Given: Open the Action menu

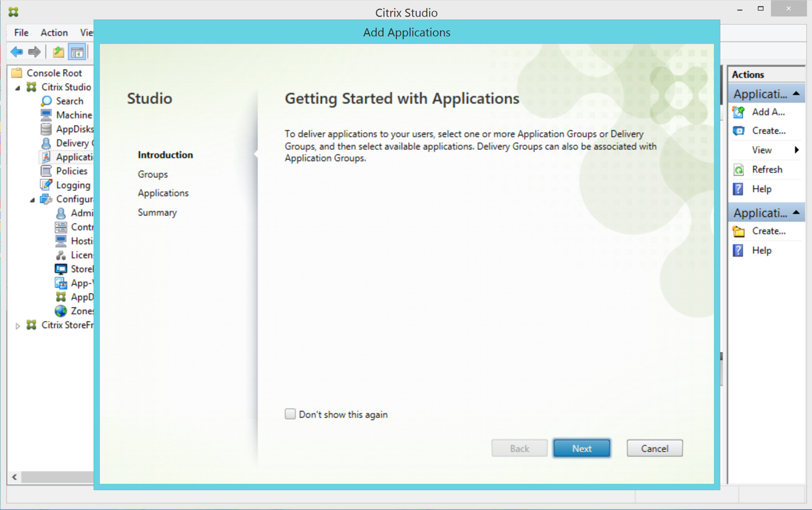Looking at the screenshot, I should click(54, 33).
